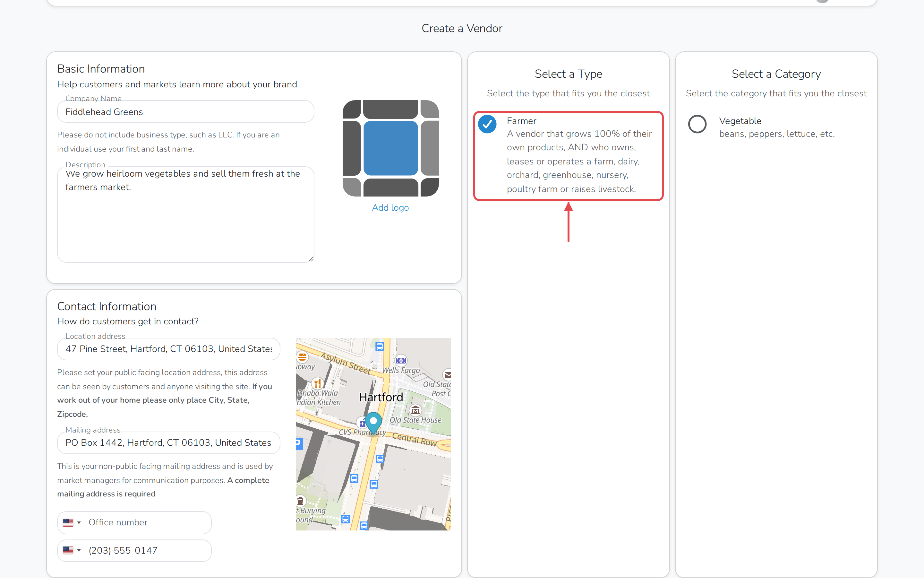This screenshot has height=578, width=924.
Task: Open country flag dropdown for Office number
Action: (72, 522)
